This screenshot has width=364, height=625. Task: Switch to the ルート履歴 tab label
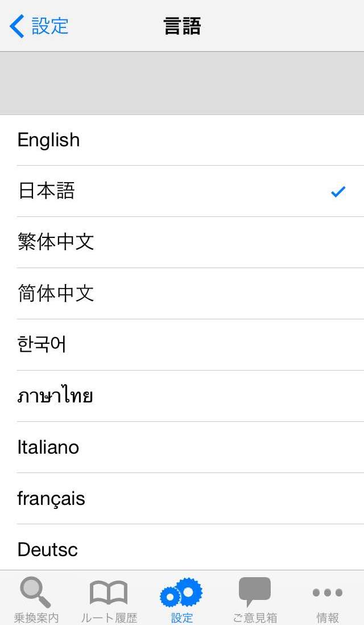click(109, 617)
